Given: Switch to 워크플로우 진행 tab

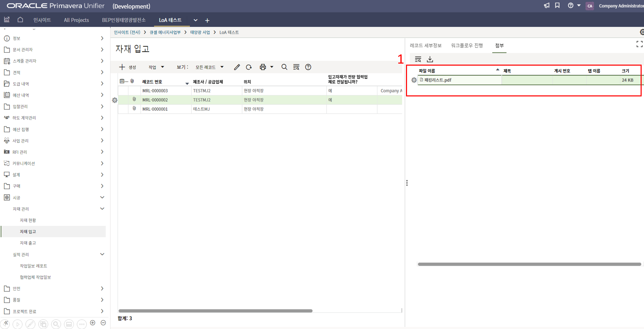Looking at the screenshot, I should pyautogui.click(x=467, y=45).
